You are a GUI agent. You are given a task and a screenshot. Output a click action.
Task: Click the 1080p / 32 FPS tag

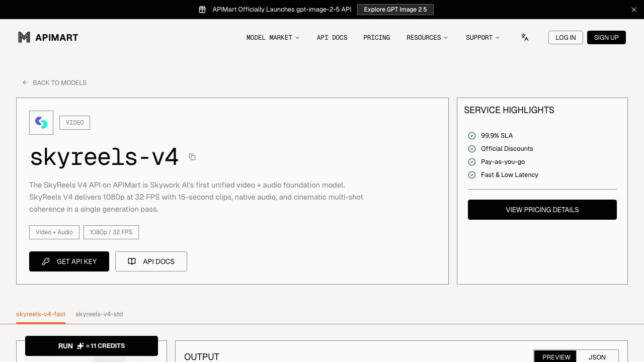(x=111, y=232)
